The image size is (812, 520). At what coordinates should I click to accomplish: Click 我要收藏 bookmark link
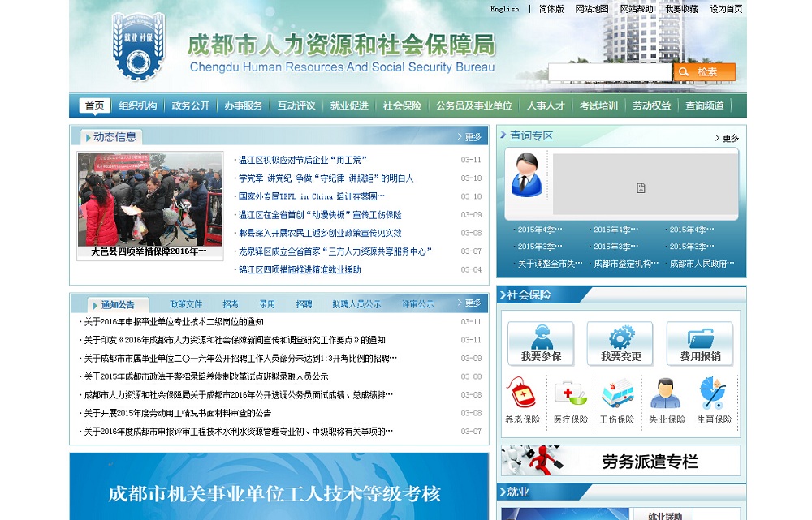[681, 9]
